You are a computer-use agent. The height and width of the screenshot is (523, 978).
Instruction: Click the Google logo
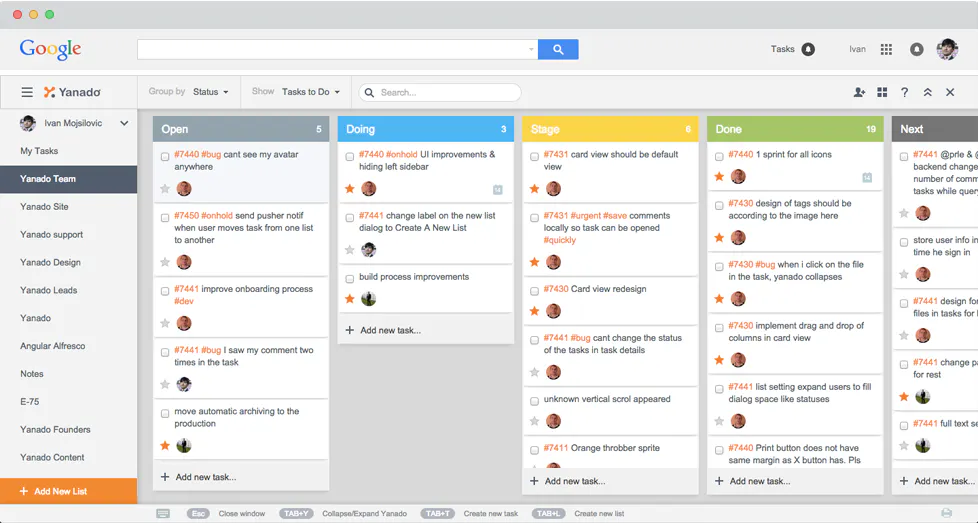click(x=51, y=49)
